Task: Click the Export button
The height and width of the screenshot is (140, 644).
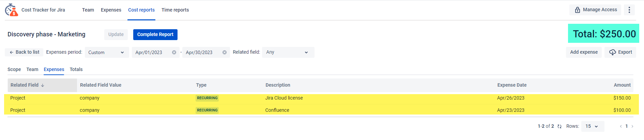Action: click(x=620, y=52)
